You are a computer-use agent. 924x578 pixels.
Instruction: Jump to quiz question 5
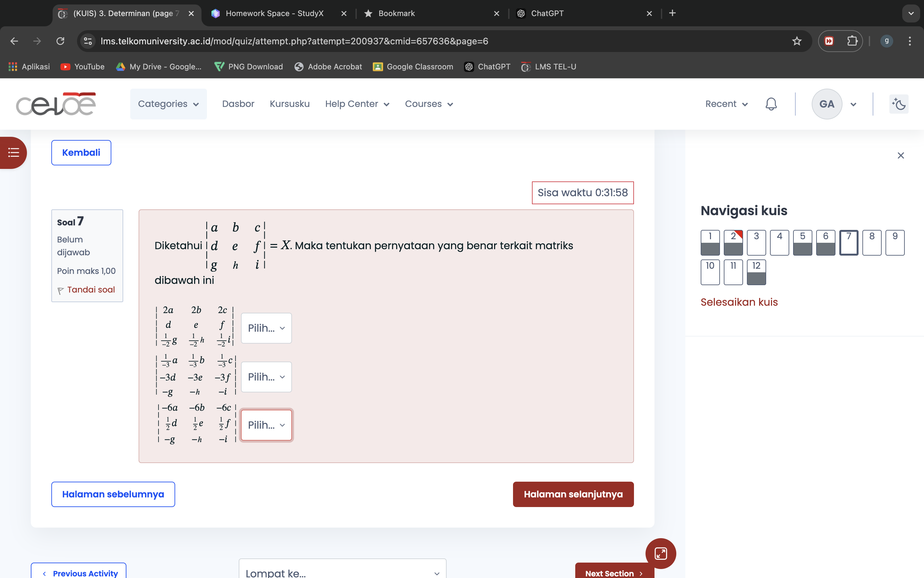(803, 242)
